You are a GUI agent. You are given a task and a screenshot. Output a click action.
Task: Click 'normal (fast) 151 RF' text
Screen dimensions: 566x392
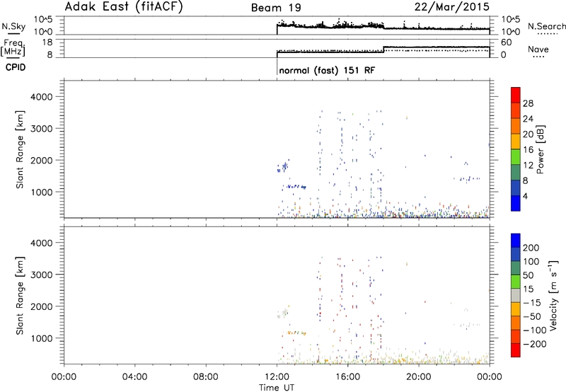point(327,70)
